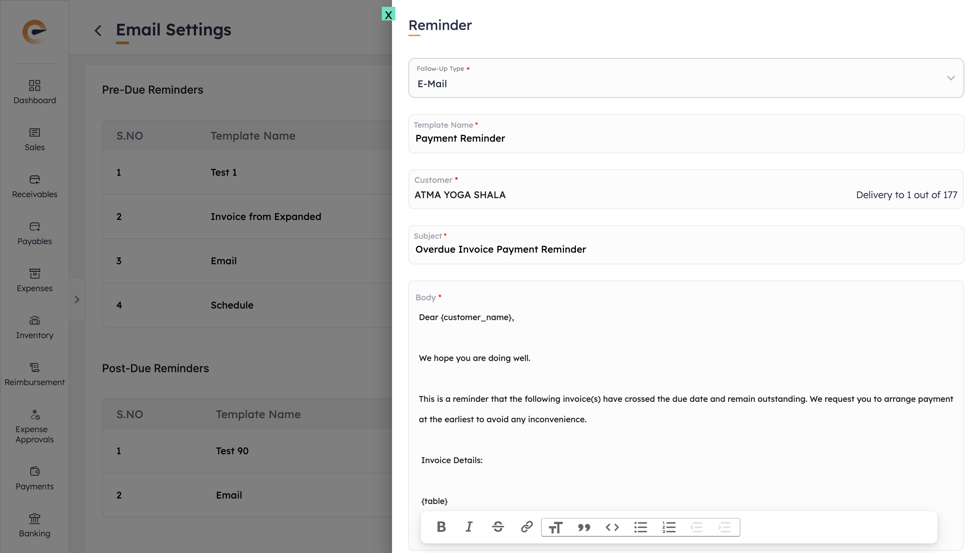Viewport: 980px width, 553px height.
Task: Insert a link in the email body
Action: [x=526, y=527]
